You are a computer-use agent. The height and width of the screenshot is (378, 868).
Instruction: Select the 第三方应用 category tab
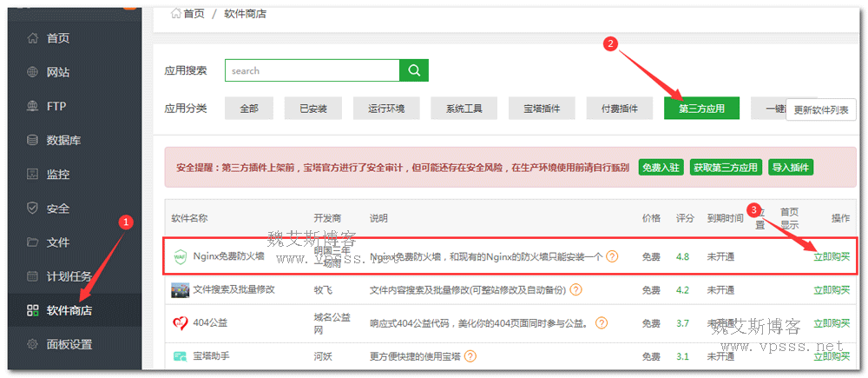702,108
